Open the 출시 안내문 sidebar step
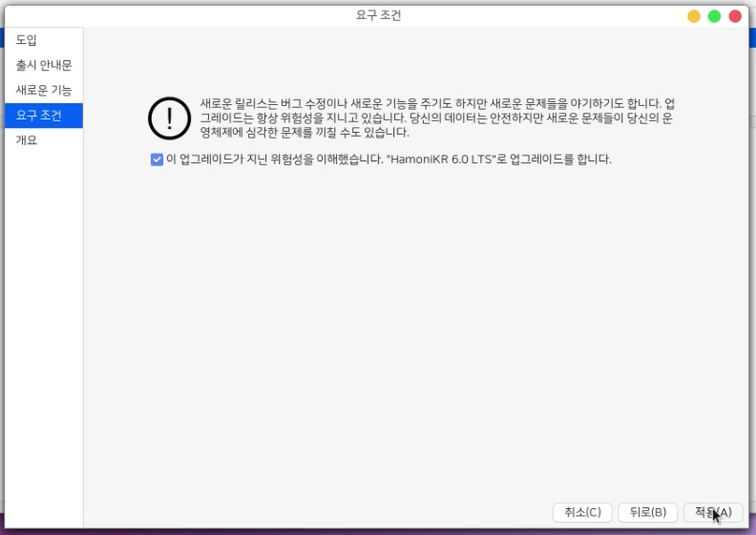The width and height of the screenshot is (756, 535). (x=44, y=65)
